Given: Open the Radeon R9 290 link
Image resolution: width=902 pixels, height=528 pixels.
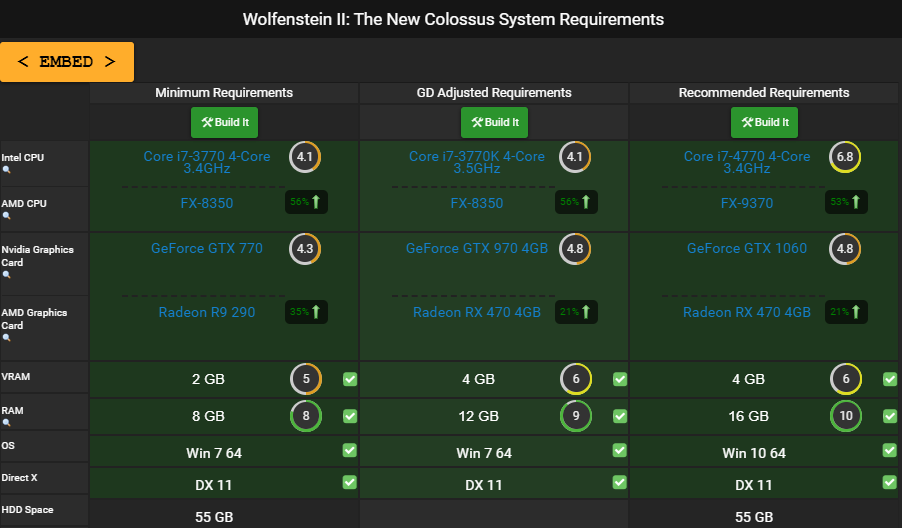Looking at the screenshot, I should [207, 312].
